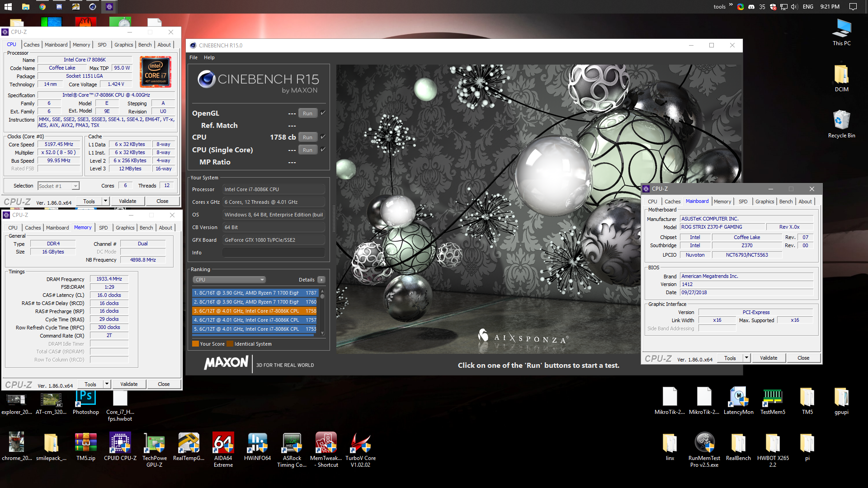Open HWBOT X265 2.2 folder

[x=773, y=450]
